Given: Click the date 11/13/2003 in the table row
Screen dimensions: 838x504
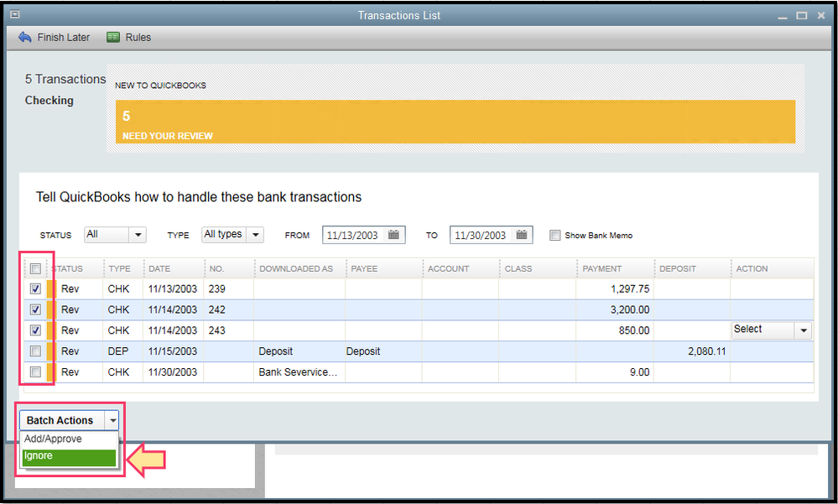Looking at the screenshot, I should [173, 288].
